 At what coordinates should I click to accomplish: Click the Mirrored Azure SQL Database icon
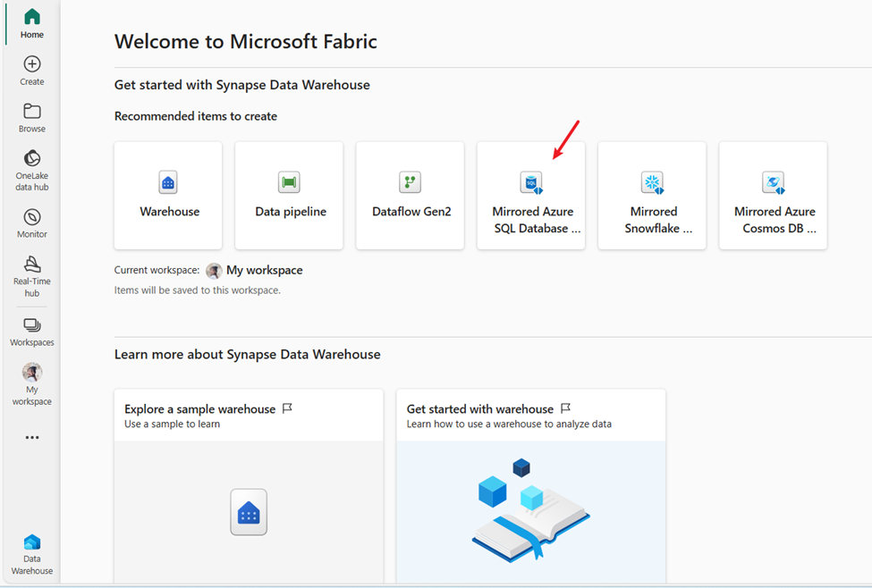pos(531,182)
